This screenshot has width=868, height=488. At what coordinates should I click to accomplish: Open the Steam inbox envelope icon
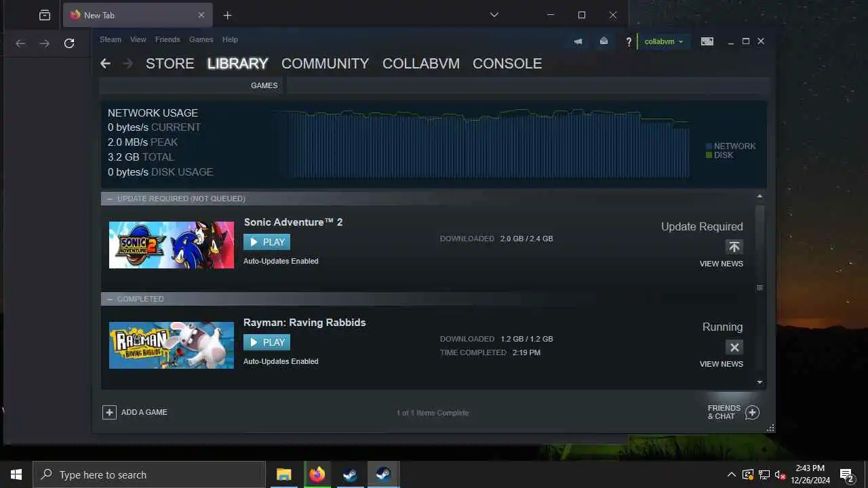604,41
